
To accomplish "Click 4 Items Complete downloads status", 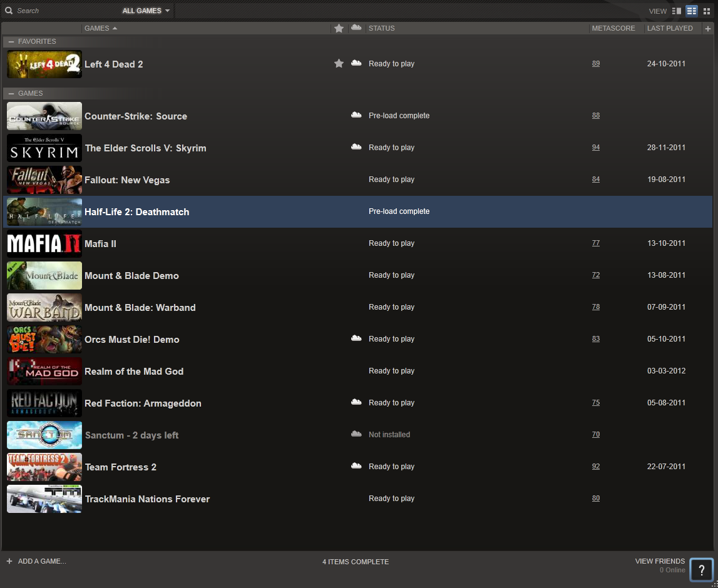I will pos(356,562).
